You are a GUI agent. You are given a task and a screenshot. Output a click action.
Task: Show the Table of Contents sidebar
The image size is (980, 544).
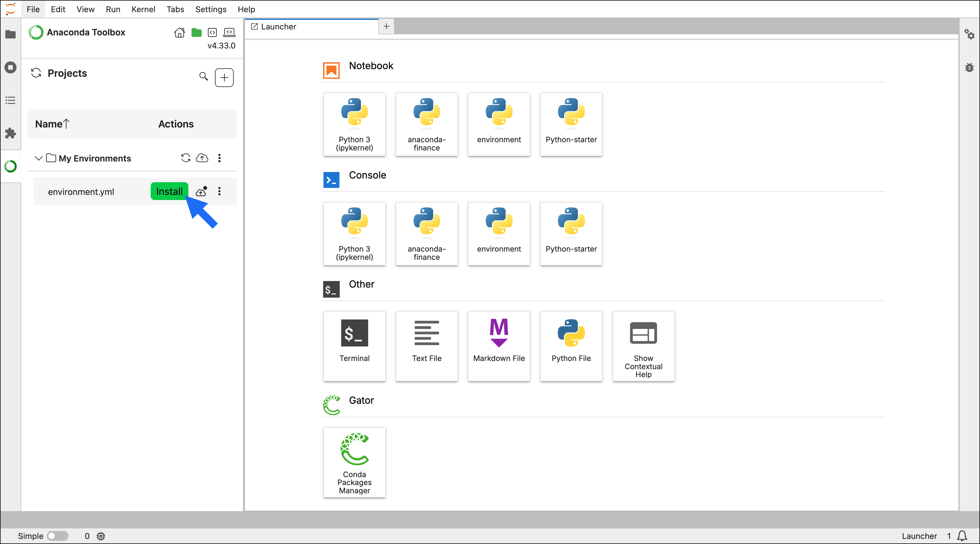(10, 101)
